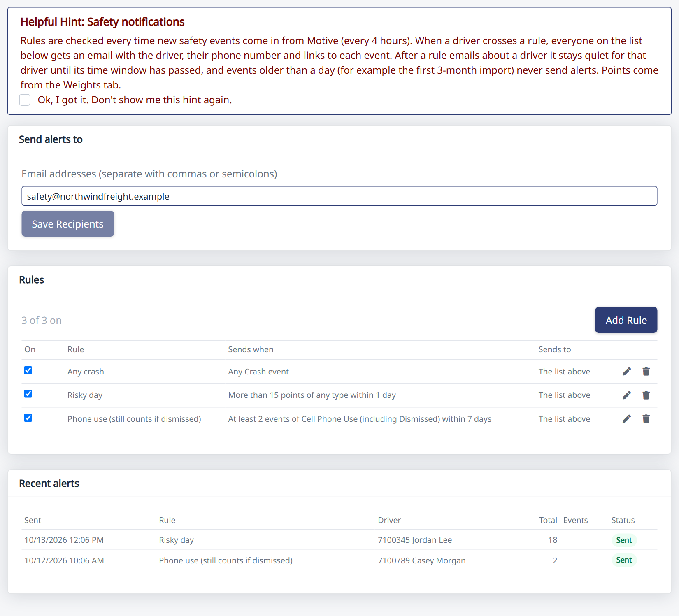Click the 'Sends when' column header
This screenshot has width=679, height=616.
pyautogui.click(x=251, y=349)
